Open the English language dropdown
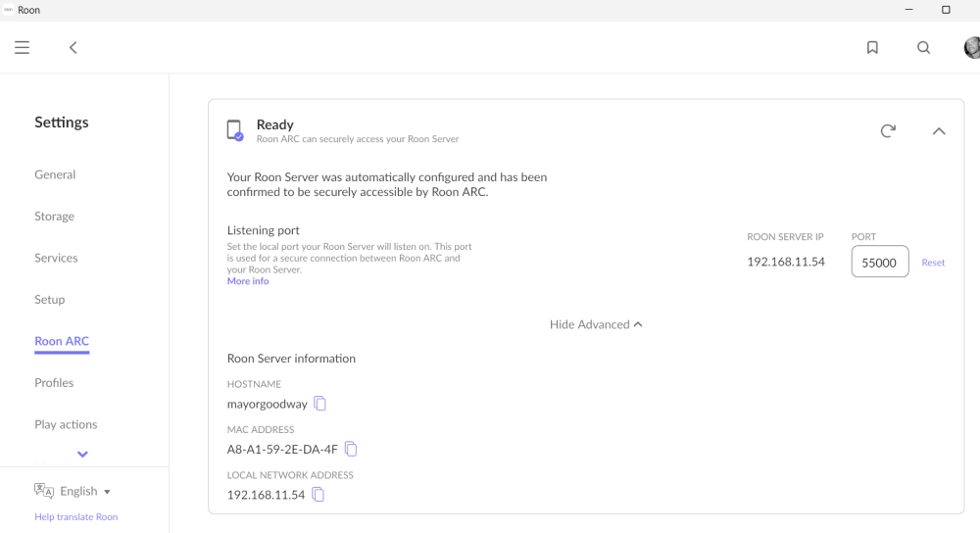980x533 pixels. 85,491
